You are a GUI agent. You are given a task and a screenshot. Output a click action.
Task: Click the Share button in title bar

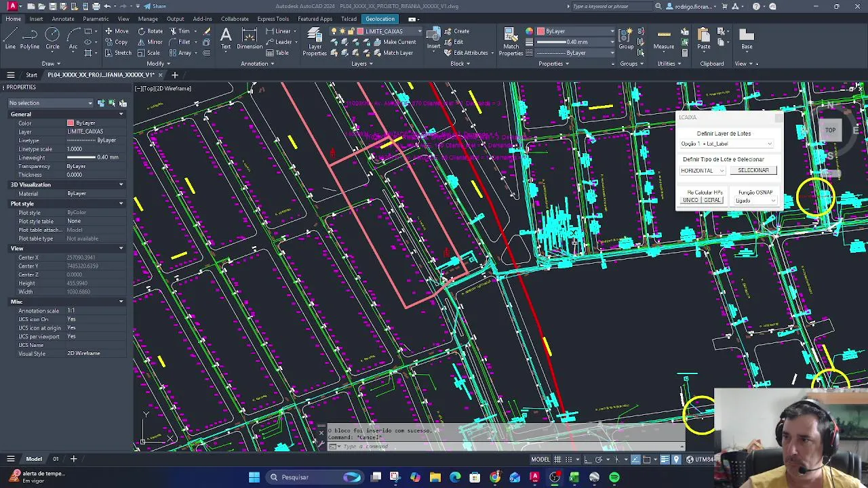(x=155, y=6)
